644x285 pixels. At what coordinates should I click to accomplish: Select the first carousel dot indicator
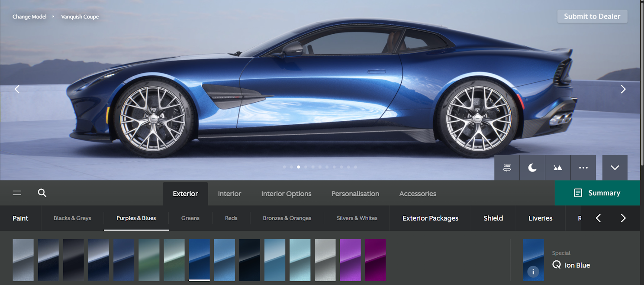coord(284,167)
